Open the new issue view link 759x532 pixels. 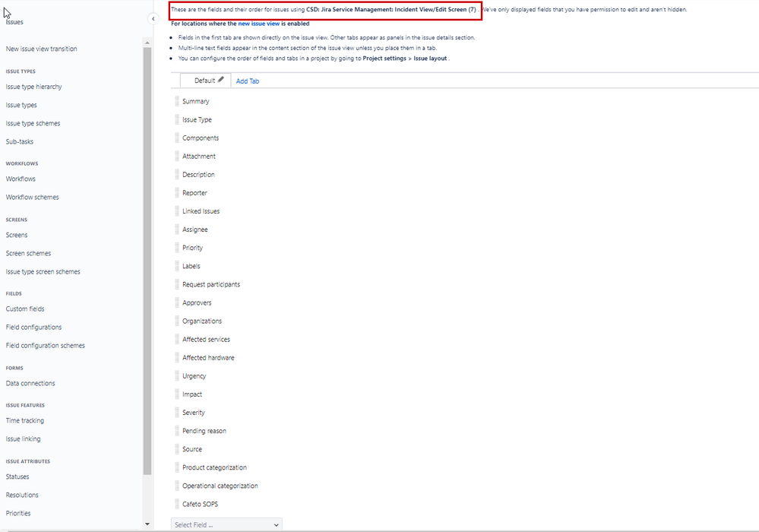click(258, 24)
